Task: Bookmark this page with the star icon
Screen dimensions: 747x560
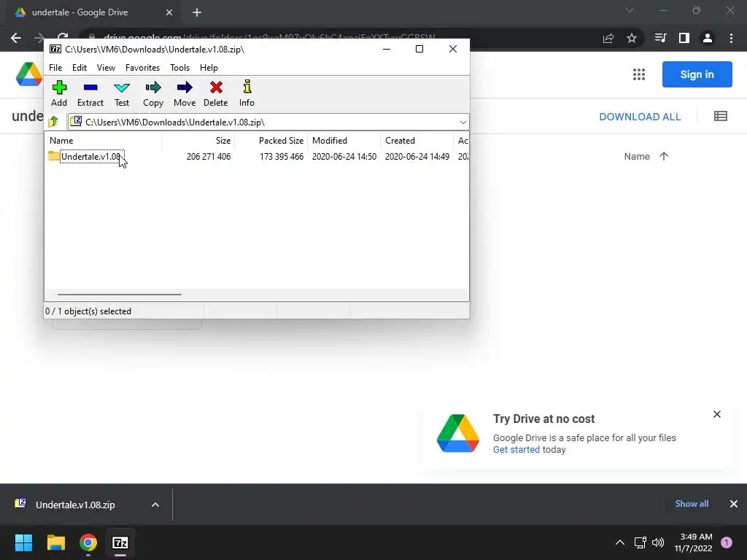Action: tap(632, 38)
